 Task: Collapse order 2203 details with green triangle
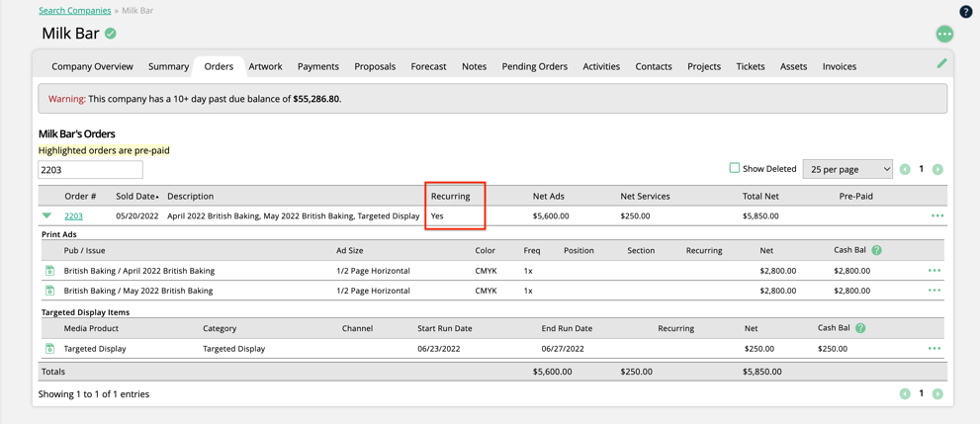coord(46,216)
